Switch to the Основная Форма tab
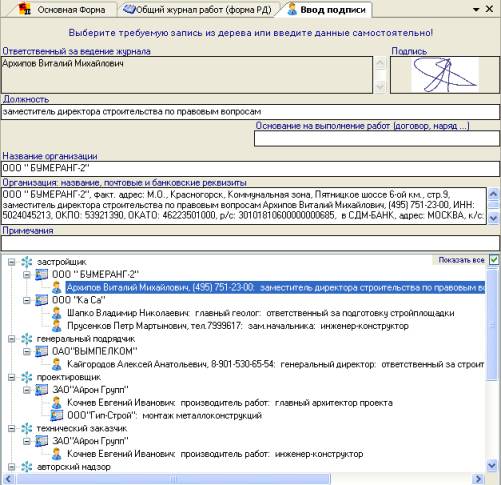This screenshot has height=485, width=501. 62,9
